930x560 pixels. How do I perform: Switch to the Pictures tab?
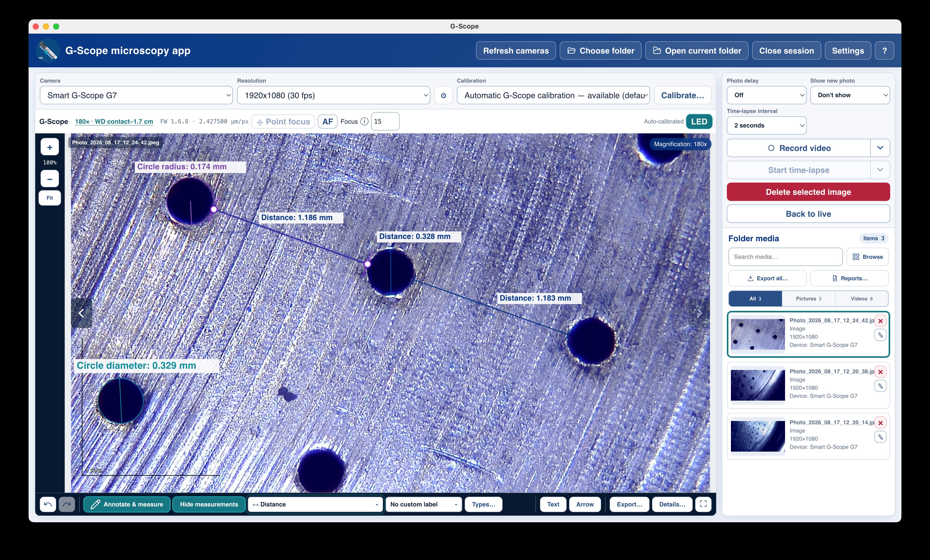pos(809,299)
